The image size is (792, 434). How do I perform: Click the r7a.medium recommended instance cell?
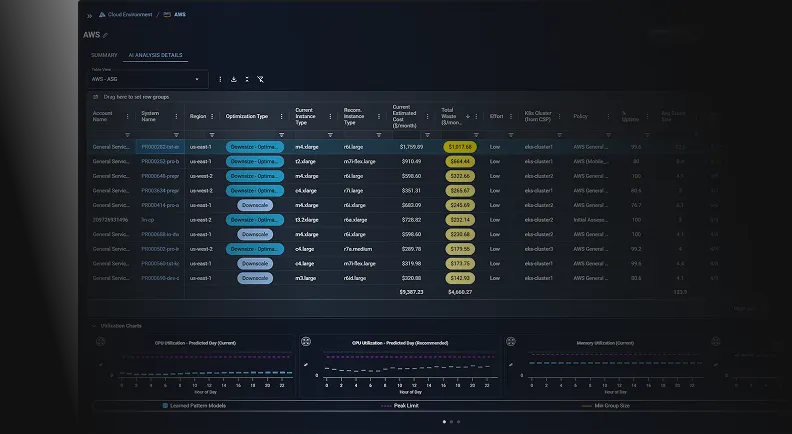click(358, 249)
